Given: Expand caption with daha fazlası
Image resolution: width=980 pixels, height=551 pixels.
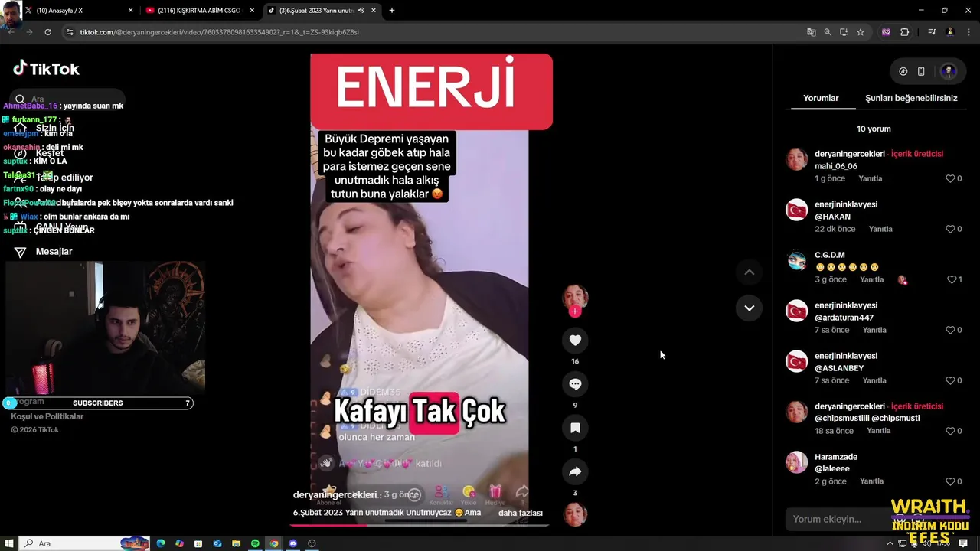Looking at the screenshot, I should pos(521,513).
